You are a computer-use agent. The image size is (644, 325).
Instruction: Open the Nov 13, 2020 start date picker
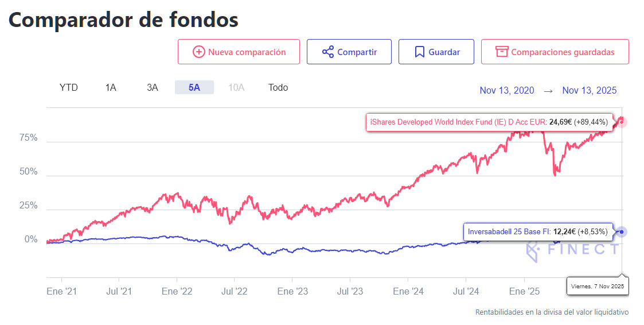[507, 91]
